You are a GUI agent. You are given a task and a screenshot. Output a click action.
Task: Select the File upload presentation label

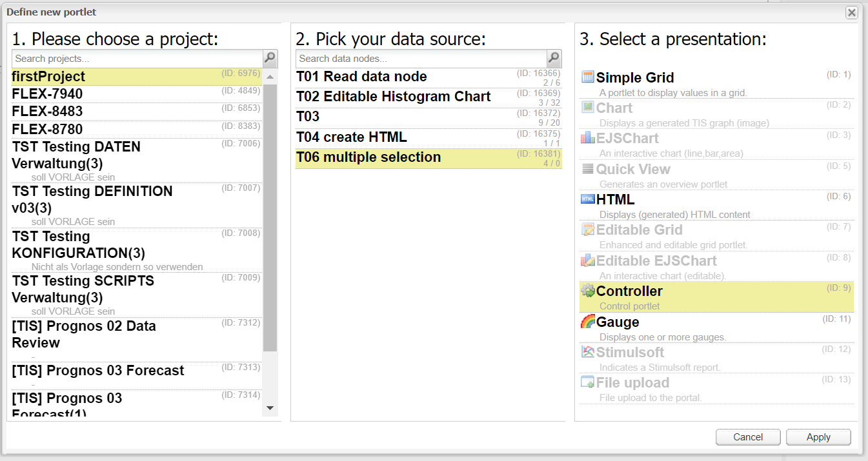632,383
